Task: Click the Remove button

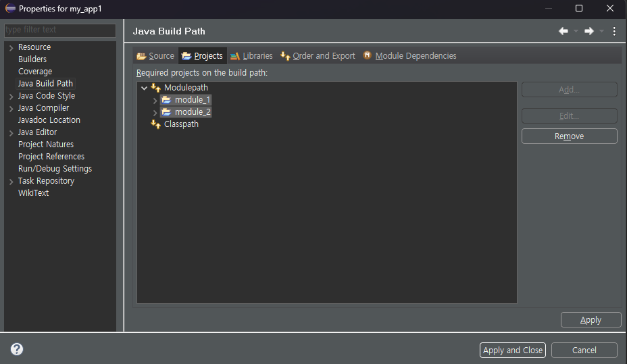Action: pyautogui.click(x=569, y=136)
